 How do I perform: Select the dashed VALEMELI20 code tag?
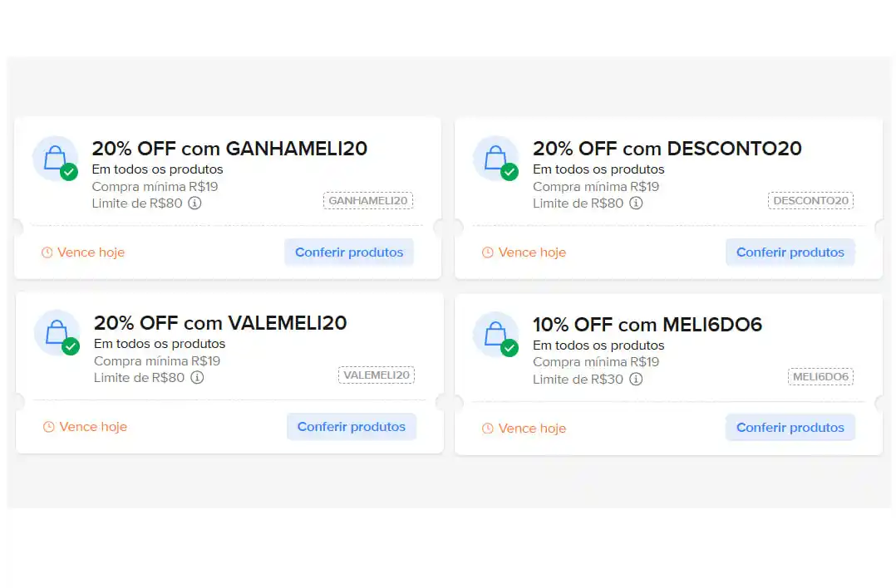pos(377,375)
